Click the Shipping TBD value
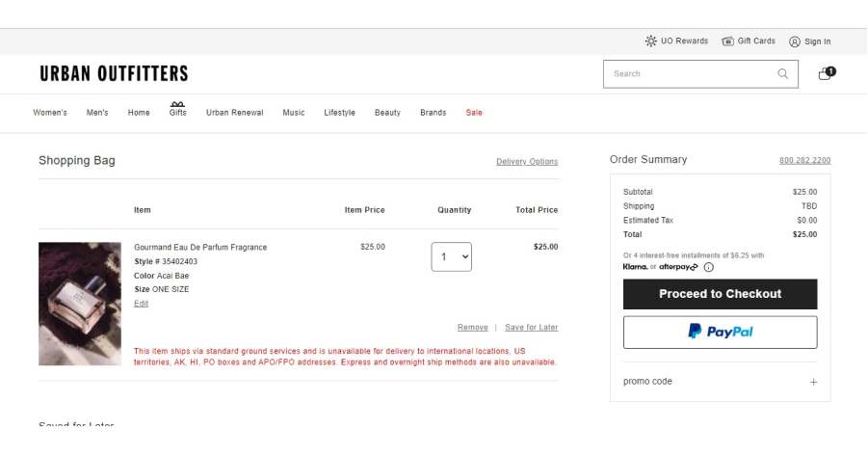Viewport: 868px width, 454px height. [x=809, y=206]
